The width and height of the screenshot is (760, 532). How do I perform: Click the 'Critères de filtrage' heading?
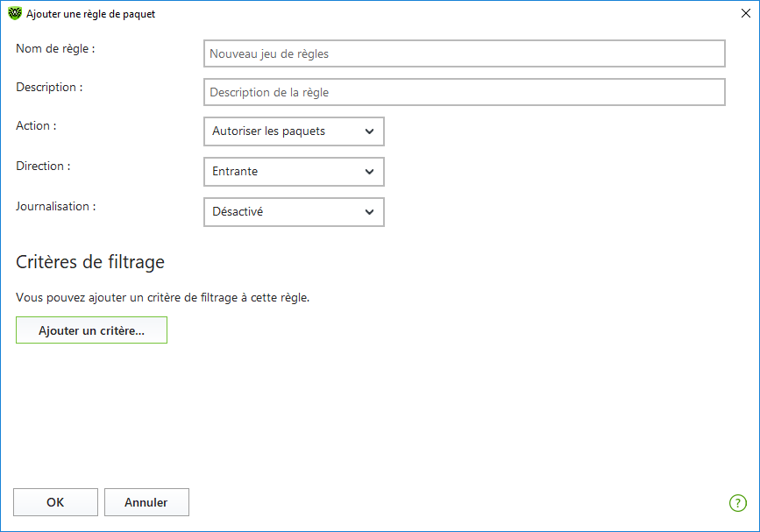[90, 262]
